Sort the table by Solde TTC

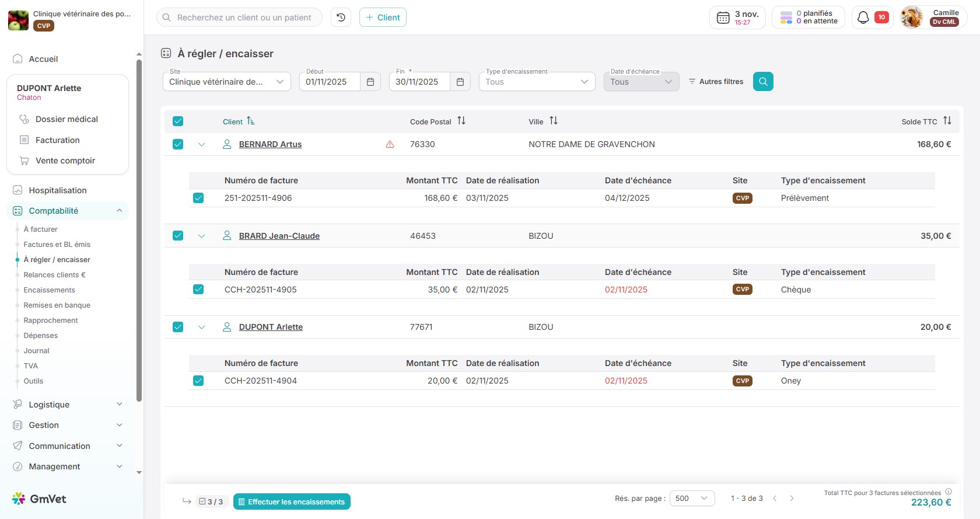947,121
